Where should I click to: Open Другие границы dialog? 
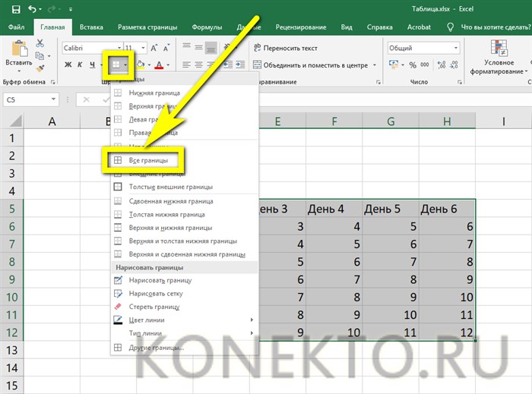[185, 348]
